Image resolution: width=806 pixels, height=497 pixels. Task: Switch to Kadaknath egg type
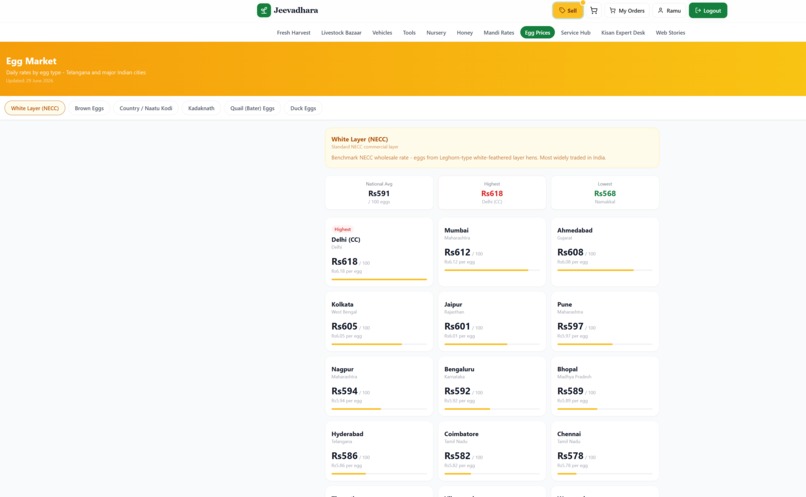click(x=201, y=108)
